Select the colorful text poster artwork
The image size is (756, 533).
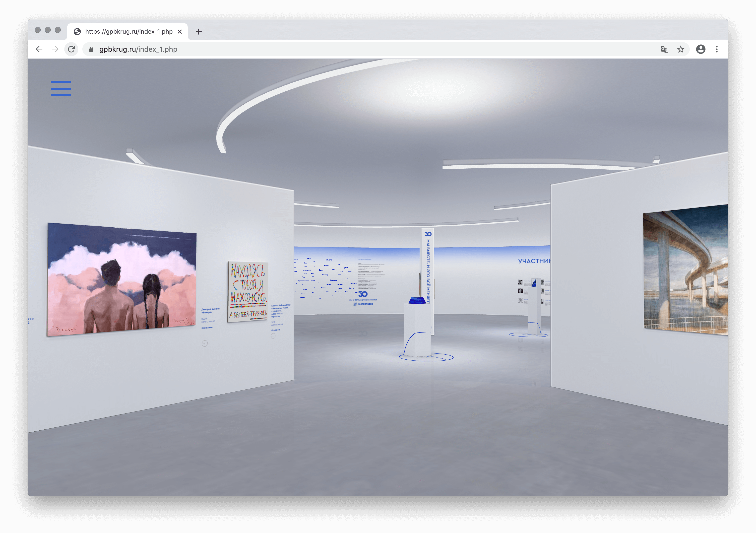(248, 292)
